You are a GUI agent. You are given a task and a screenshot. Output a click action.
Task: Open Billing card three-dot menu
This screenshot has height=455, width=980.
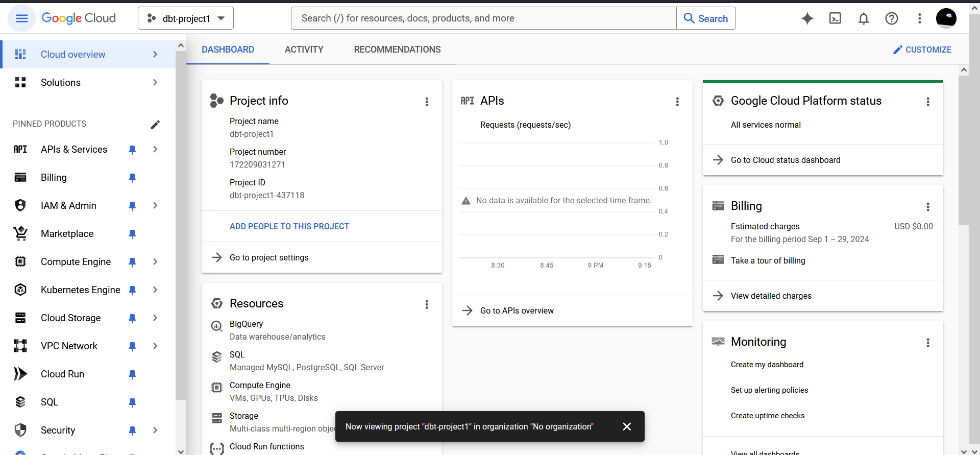pyautogui.click(x=928, y=207)
